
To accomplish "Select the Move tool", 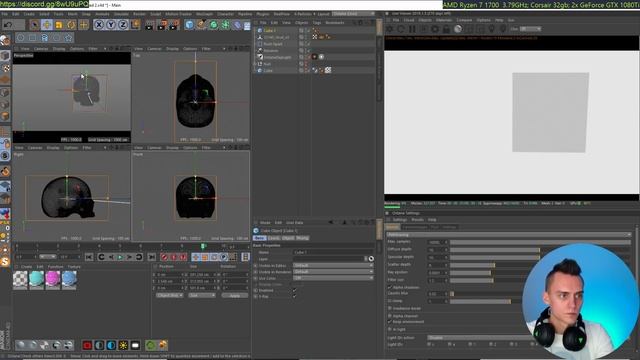I will (47, 25).
